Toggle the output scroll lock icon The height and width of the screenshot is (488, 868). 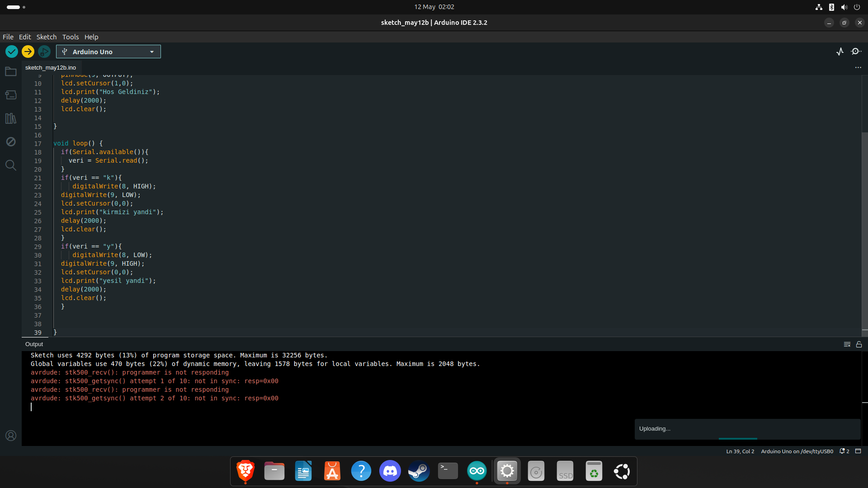point(859,344)
